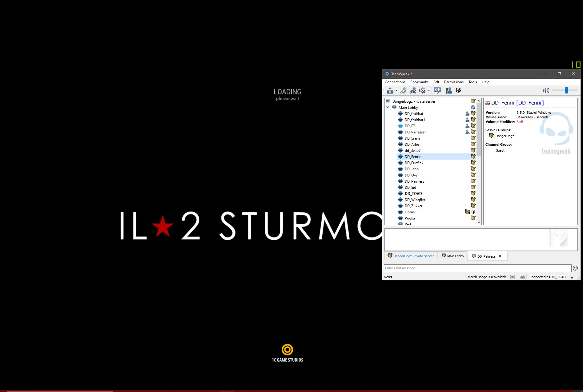Mute microphone using the toolbar icon

coord(413,90)
